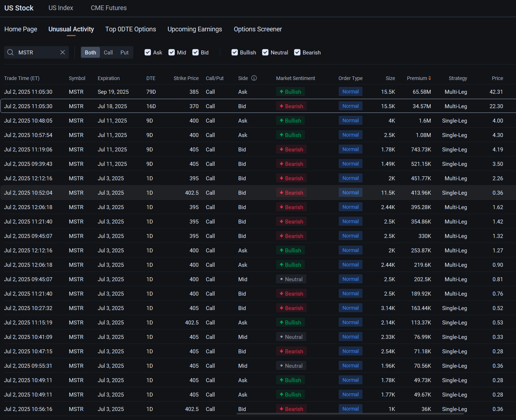Select the Jul 18, 2025 expiration cell
Viewport: 516px width, 420px height.
pos(112,106)
